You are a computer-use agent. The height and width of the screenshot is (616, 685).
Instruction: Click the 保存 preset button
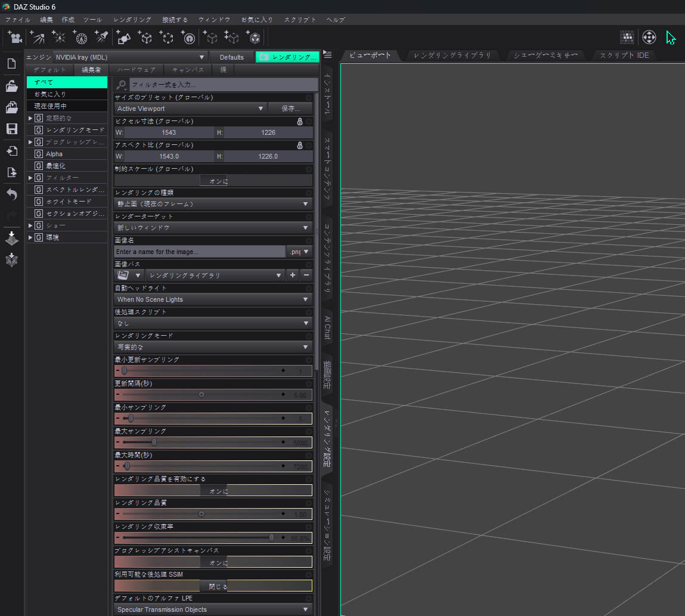290,109
